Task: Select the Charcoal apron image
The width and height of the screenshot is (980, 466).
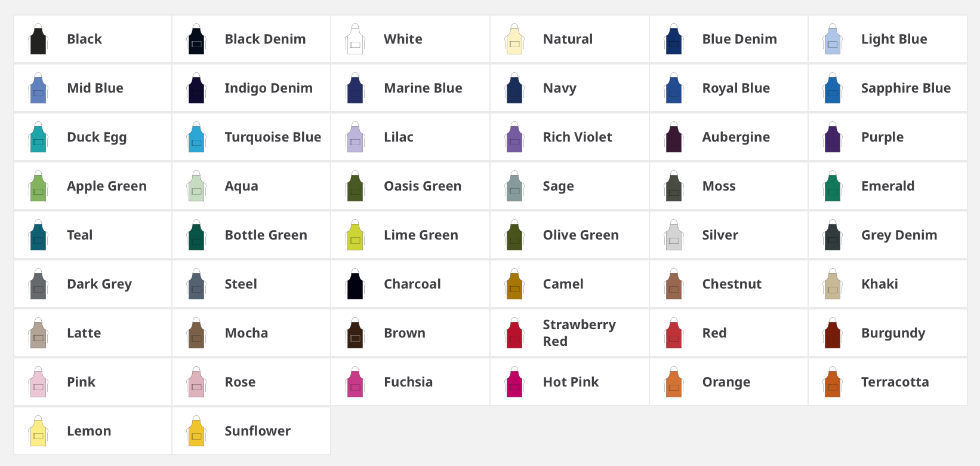Action: tap(355, 284)
